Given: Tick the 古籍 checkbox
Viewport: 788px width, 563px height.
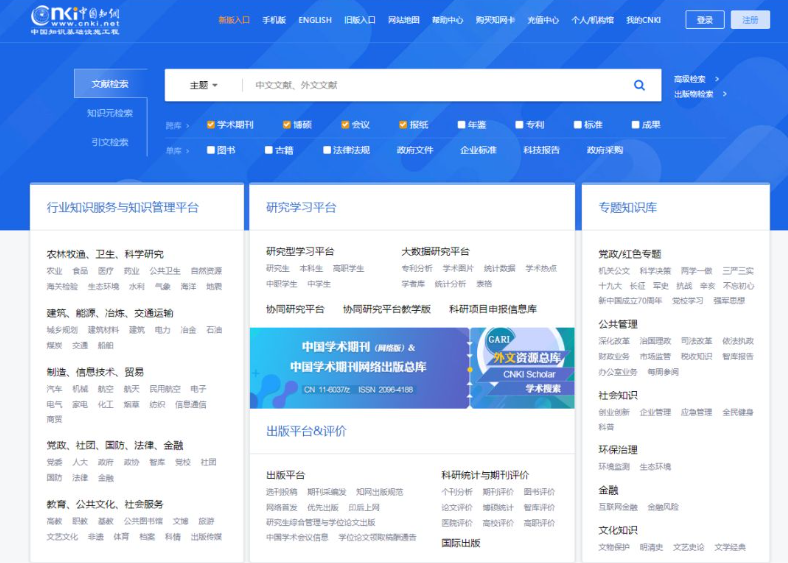Looking at the screenshot, I should (269, 150).
